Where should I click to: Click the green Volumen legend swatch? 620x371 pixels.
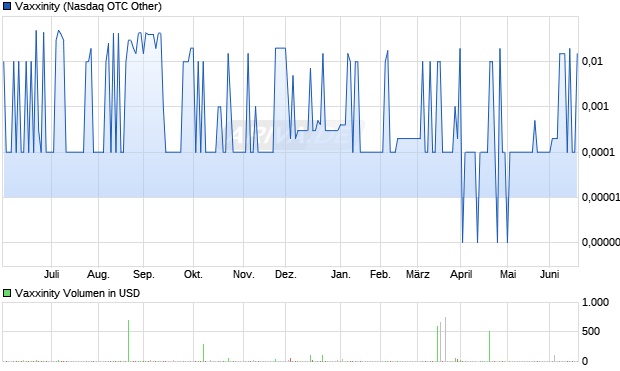(x=7, y=293)
